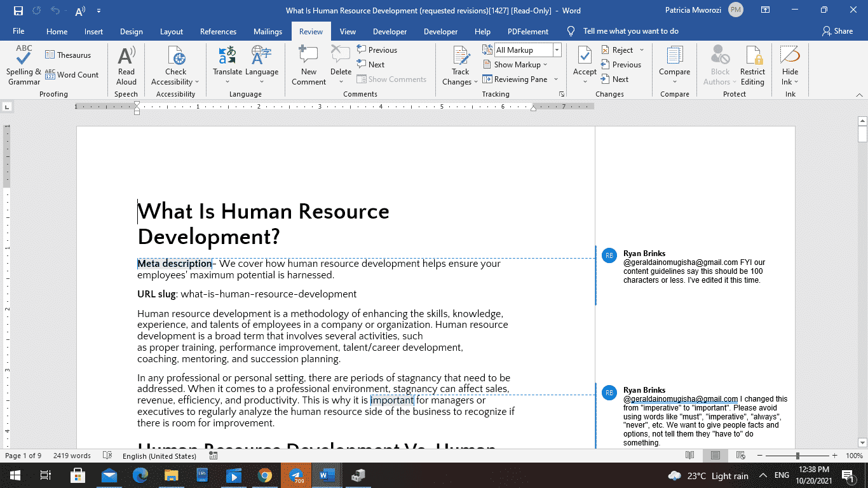Run Spelling & Grammar check
Viewport: 868px width, 488px height.
[23, 64]
